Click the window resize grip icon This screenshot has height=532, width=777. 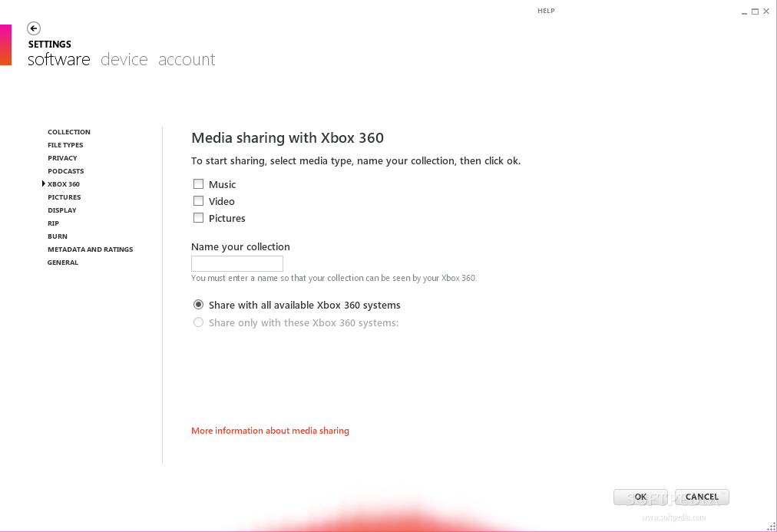772,527
